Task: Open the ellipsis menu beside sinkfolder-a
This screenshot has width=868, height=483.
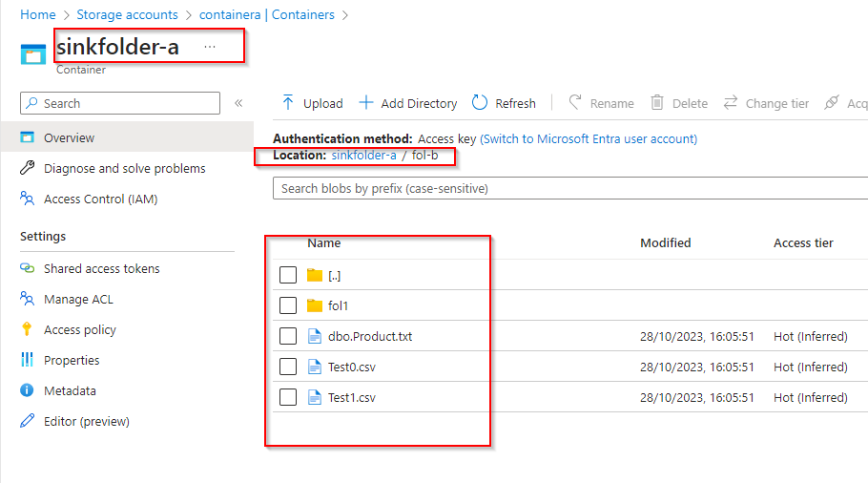Action: 210,47
